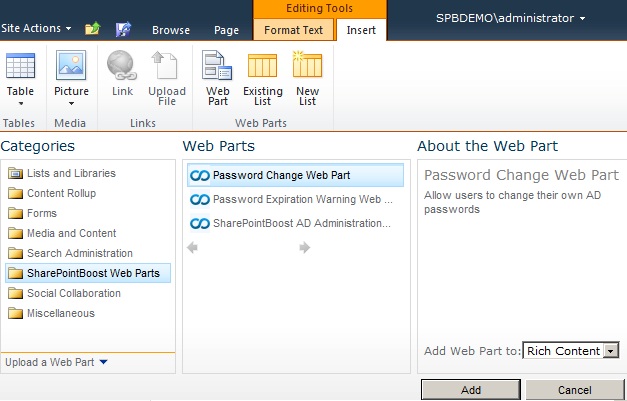Open the Add Web Part to dropdown
627x401 pixels.
[571, 351]
